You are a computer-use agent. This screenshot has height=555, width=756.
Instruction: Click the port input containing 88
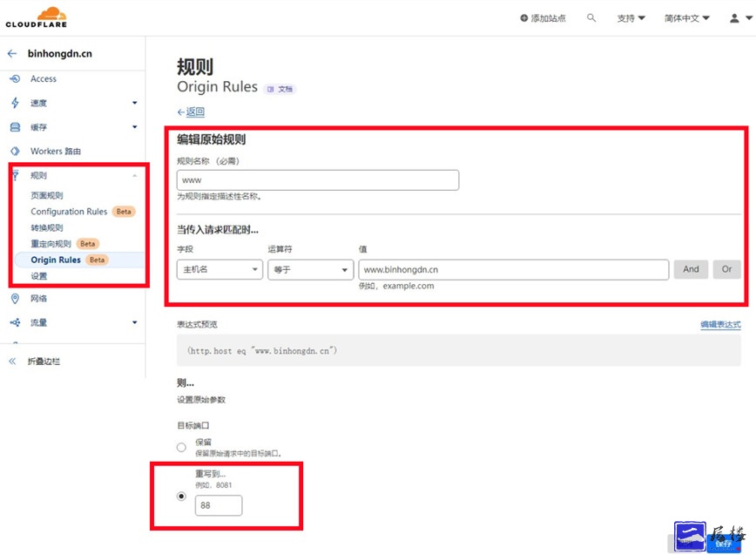pos(219,505)
